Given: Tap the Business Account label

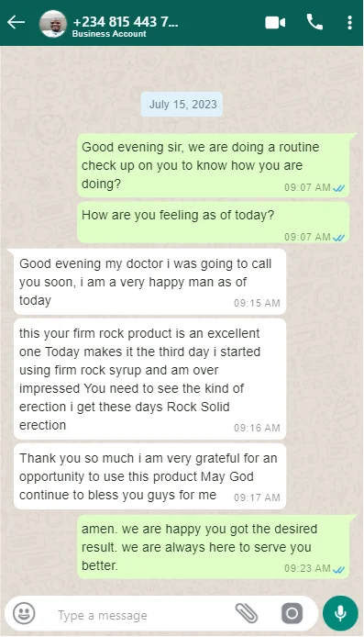Looking at the screenshot, I should click(x=109, y=34).
